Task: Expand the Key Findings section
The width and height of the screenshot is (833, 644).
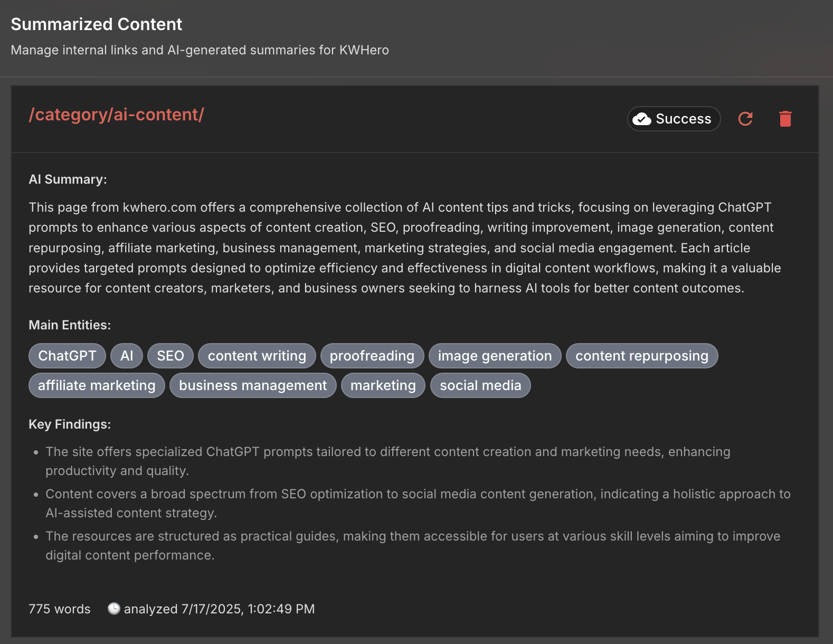Action: [x=69, y=424]
